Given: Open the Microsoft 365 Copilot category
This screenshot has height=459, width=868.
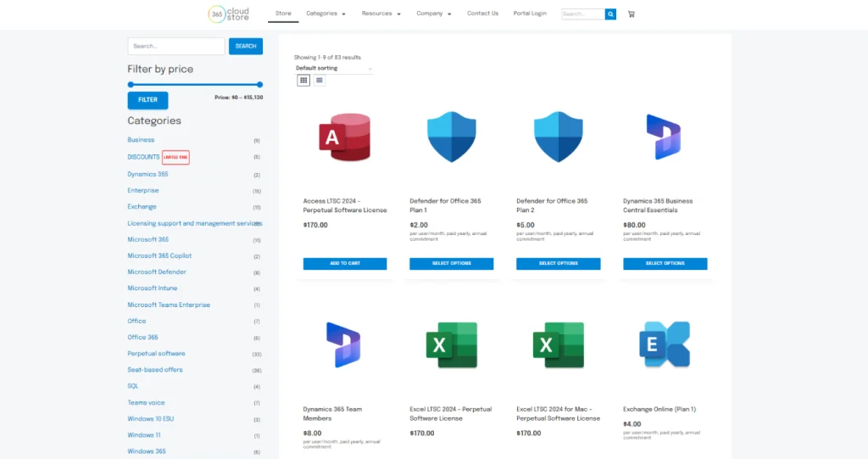Looking at the screenshot, I should point(159,256).
